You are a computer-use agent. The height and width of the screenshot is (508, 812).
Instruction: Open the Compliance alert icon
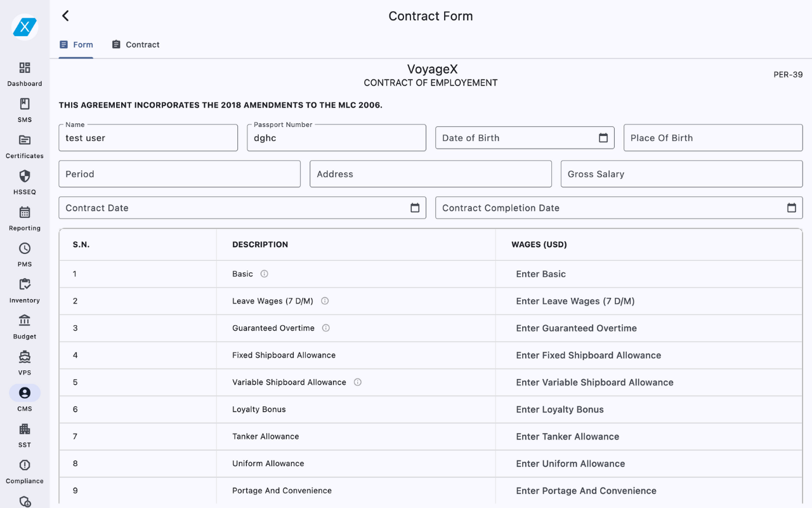pyautogui.click(x=25, y=465)
